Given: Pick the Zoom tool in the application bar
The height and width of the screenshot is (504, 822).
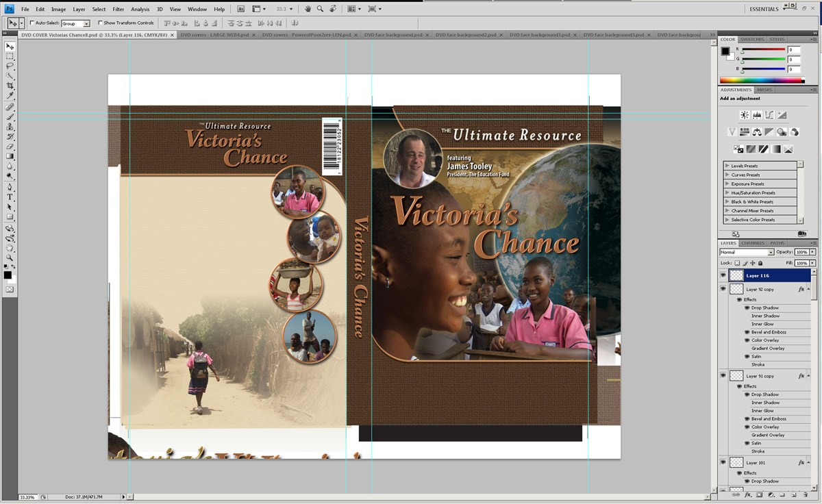Looking at the screenshot, I should point(321,9).
